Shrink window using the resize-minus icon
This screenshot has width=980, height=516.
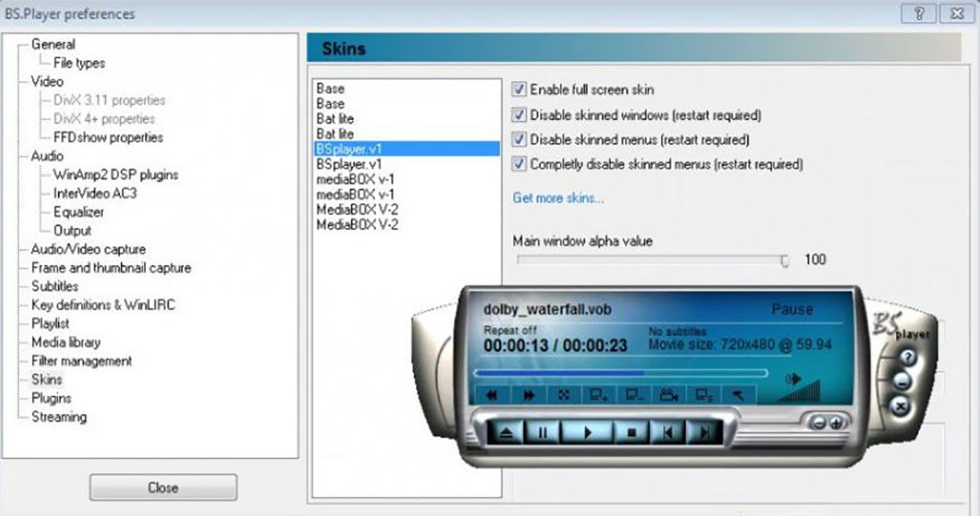[x=632, y=395]
